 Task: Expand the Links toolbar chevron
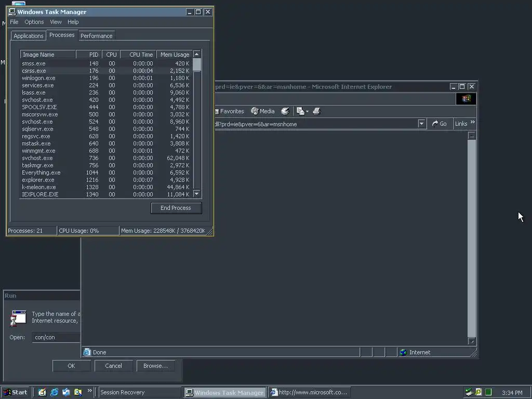click(473, 122)
